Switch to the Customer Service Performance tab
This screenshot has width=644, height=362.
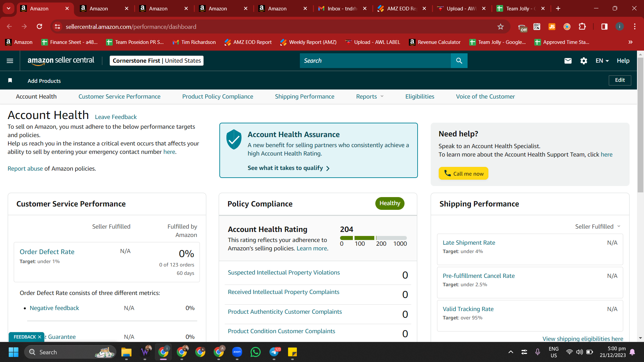[119, 97]
